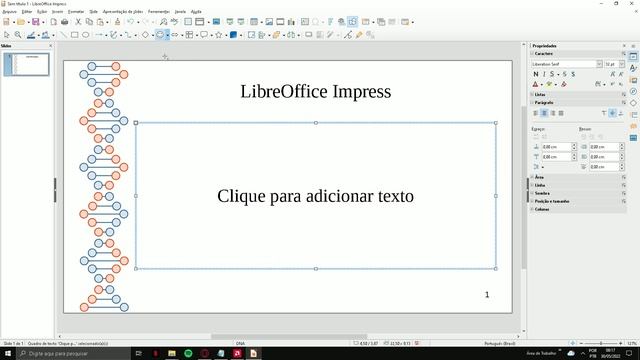Click the zoom slider in status bar

click(x=601, y=344)
